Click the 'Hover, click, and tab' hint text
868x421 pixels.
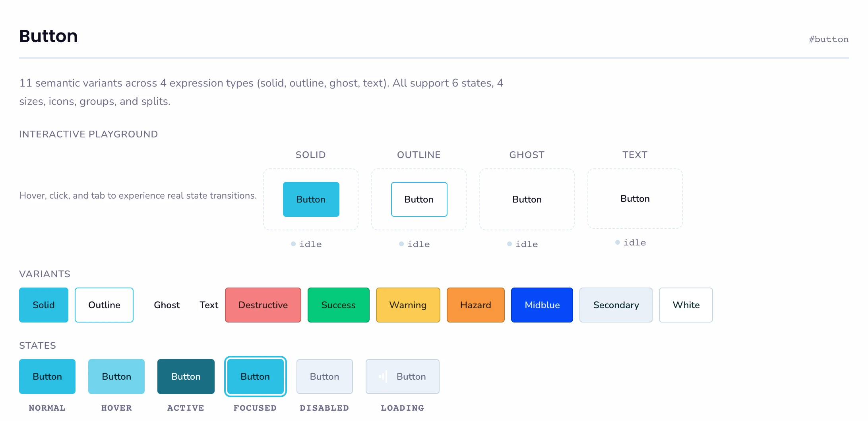pyautogui.click(x=138, y=195)
